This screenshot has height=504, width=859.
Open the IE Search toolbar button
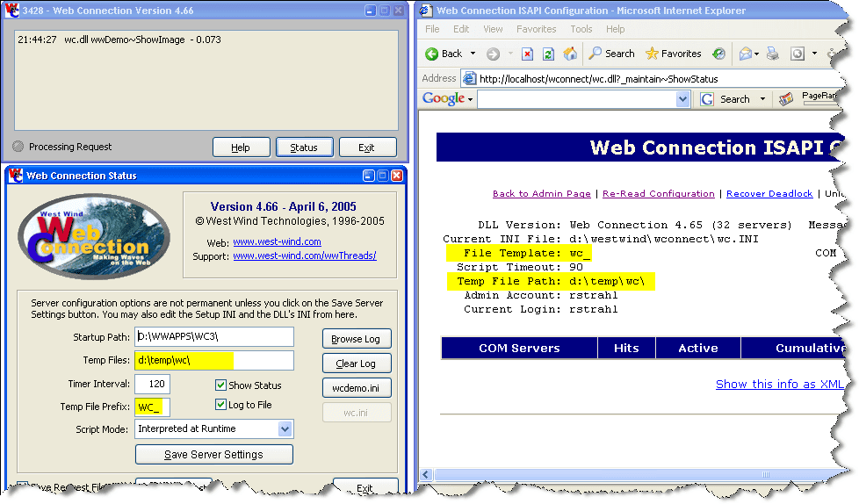(x=611, y=54)
